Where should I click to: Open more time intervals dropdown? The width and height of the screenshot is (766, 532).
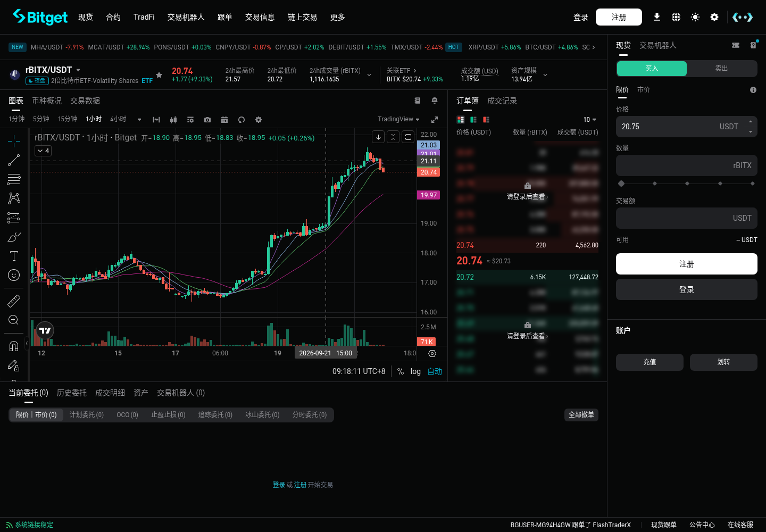[139, 120]
